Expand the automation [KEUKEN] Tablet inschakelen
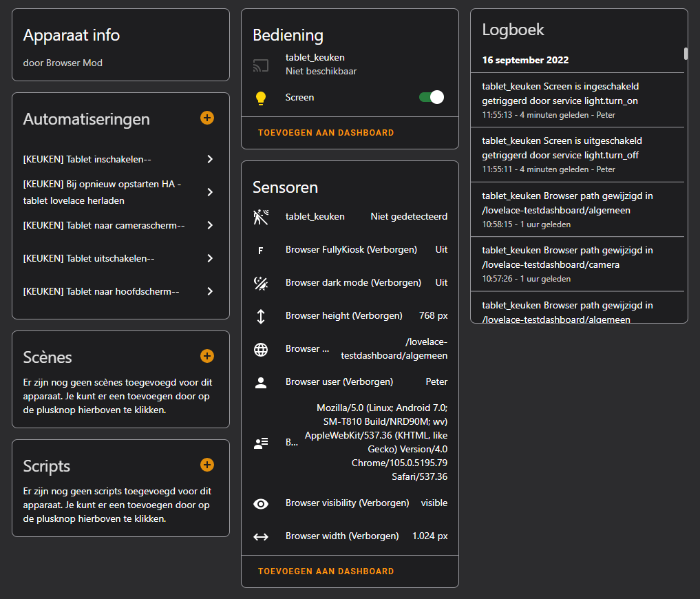The image size is (700, 599). point(210,159)
